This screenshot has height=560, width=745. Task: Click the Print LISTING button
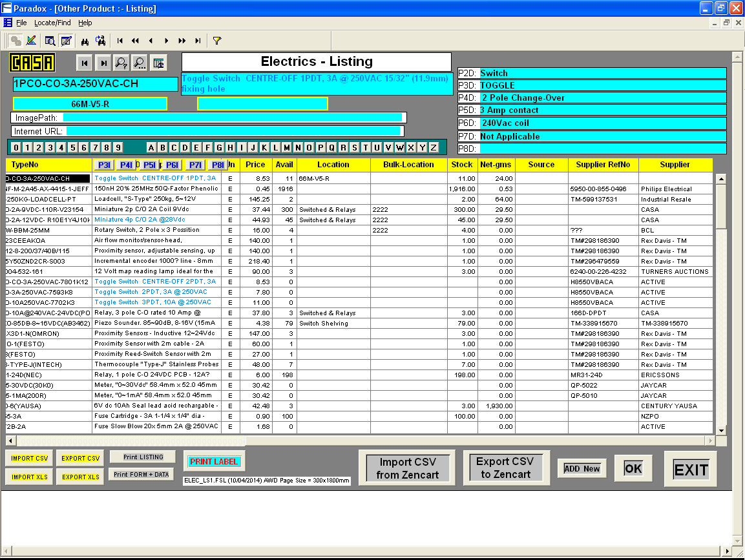143,457
